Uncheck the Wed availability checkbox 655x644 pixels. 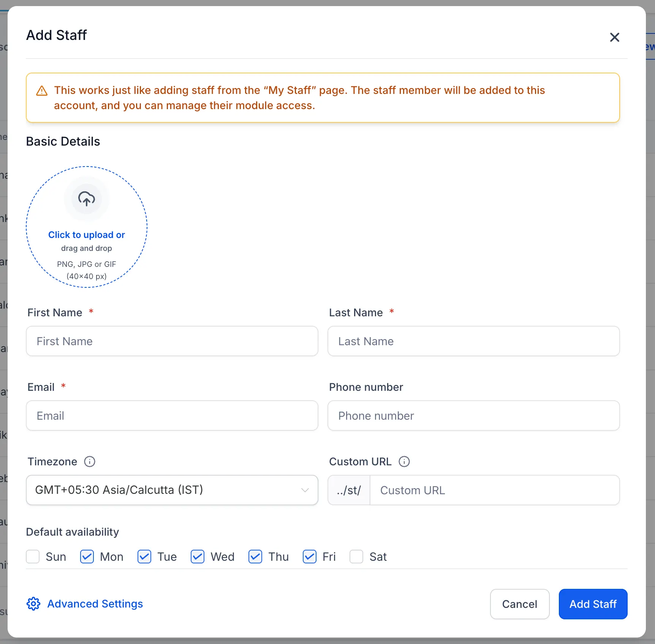tap(198, 557)
